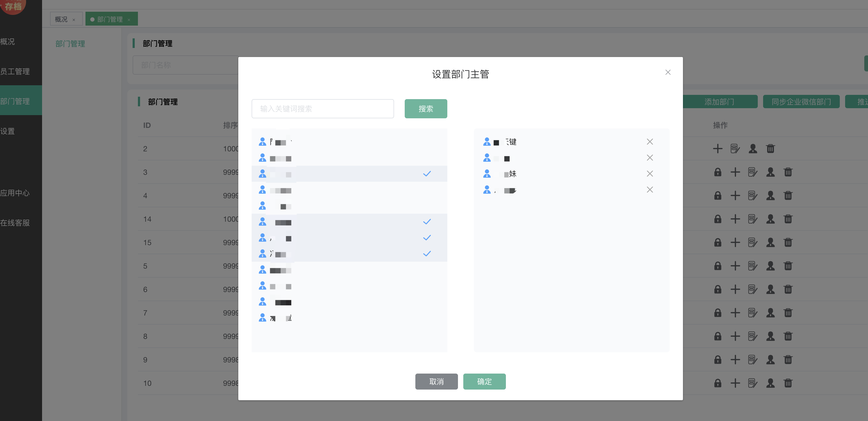Click the person icon in row ID 3
868x421 pixels.
point(770,172)
